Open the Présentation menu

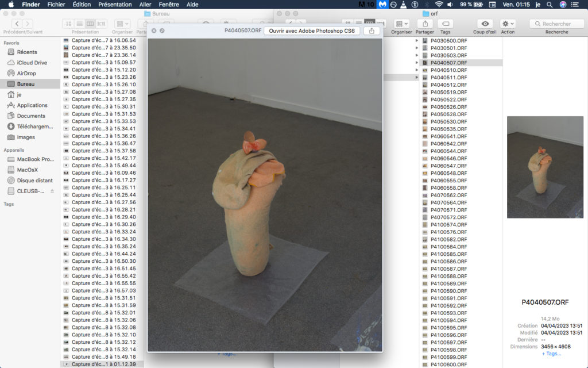coord(115,5)
